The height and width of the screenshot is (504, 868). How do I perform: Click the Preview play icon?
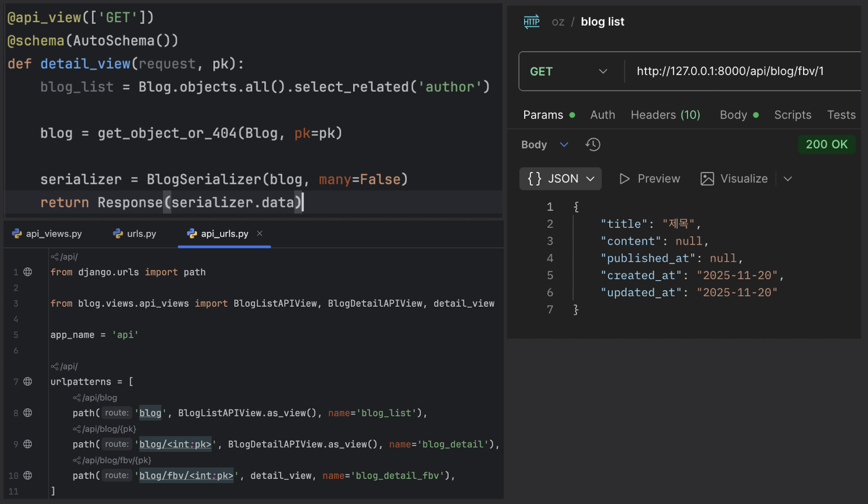(624, 179)
